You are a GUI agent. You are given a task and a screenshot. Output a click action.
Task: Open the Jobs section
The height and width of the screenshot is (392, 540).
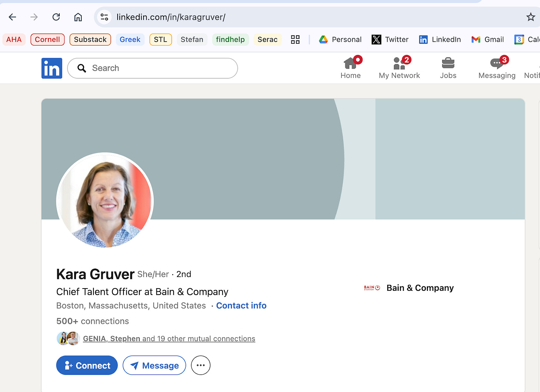click(x=448, y=68)
